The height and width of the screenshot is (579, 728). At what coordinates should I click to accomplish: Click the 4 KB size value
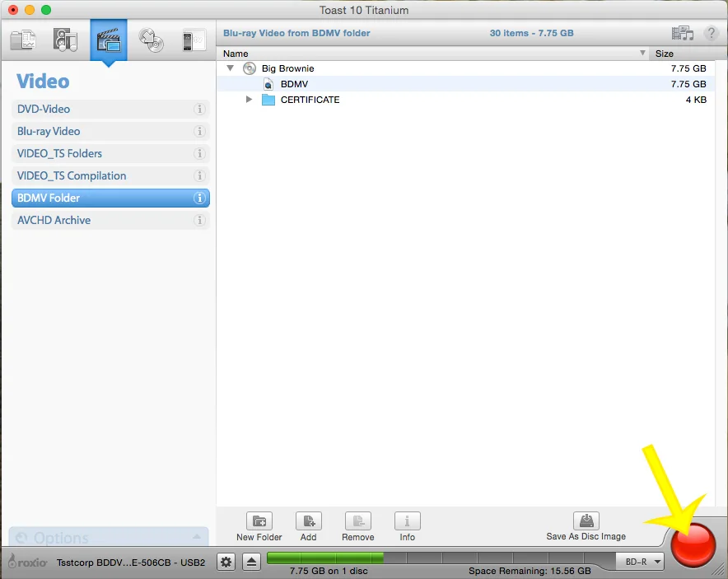(x=696, y=100)
